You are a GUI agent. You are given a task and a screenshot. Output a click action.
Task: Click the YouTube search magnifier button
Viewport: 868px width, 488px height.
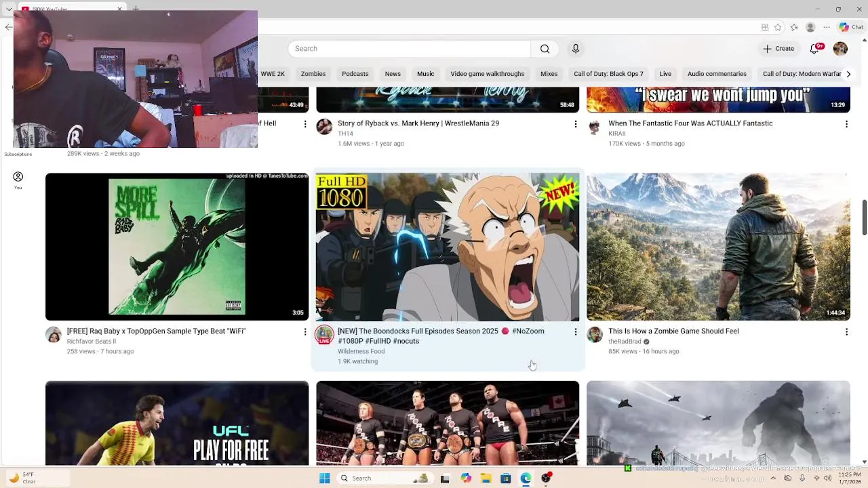click(545, 49)
